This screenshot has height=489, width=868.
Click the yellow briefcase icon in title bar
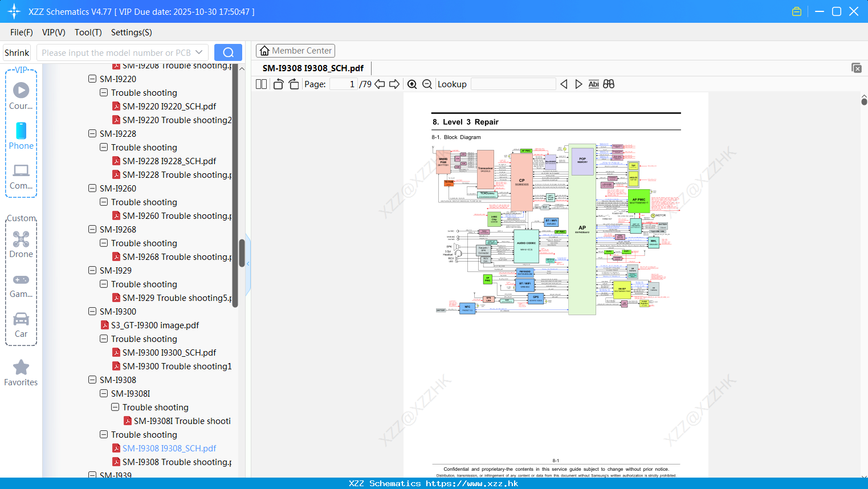pos(797,11)
